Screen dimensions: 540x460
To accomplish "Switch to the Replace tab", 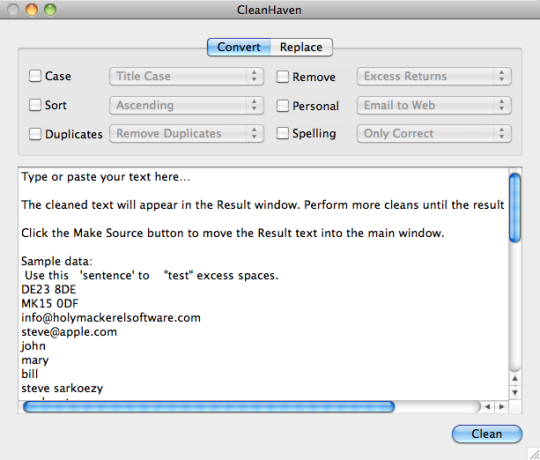I will click(x=301, y=47).
